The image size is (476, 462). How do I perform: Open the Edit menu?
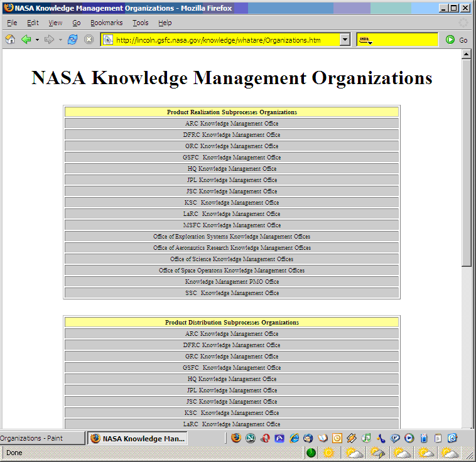(33, 23)
